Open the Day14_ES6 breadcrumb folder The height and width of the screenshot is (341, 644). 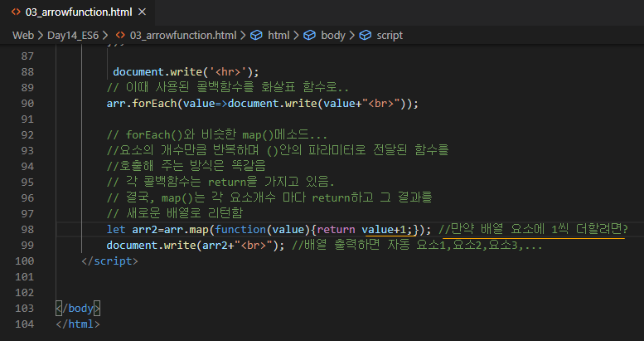(73, 36)
